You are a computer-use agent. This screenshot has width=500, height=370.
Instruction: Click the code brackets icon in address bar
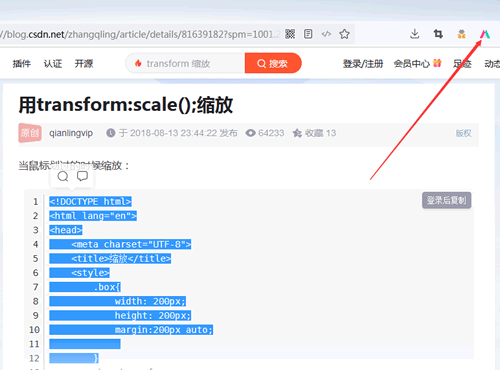[326, 34]
